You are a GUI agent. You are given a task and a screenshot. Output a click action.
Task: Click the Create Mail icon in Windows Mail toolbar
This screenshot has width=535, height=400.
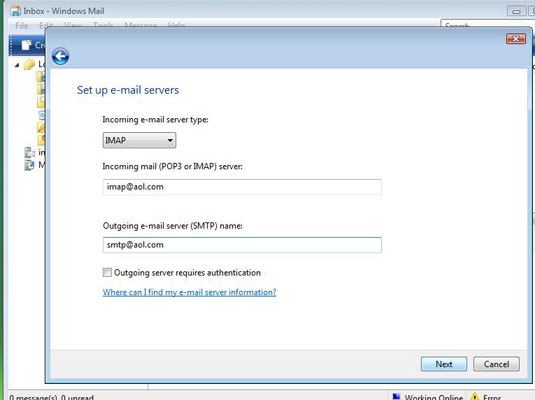coord(26,45)
